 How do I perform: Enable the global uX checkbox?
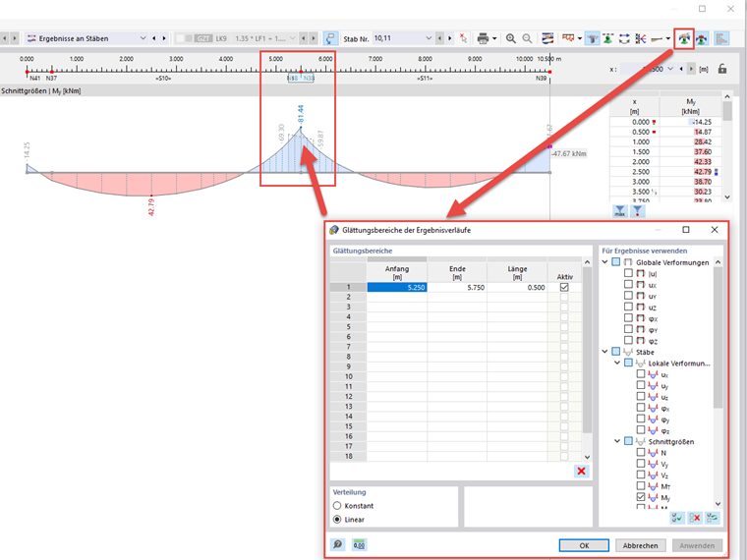(x=628, y=285)
